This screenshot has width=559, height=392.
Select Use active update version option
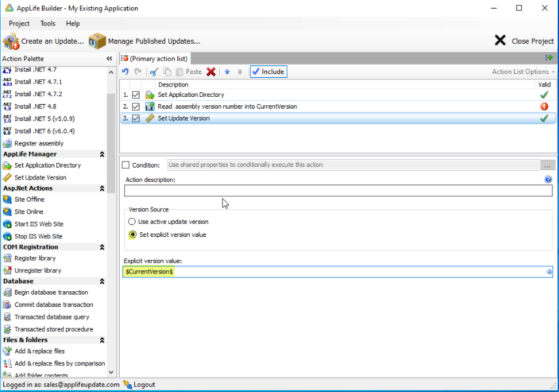point(132,222)
